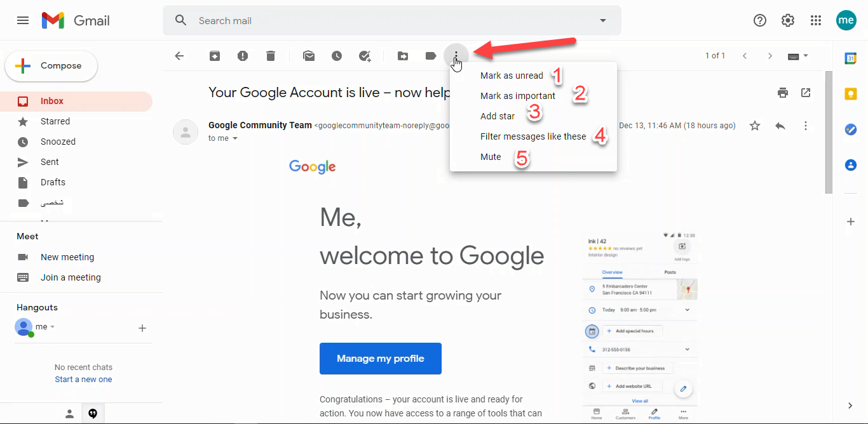Open Google Calendar side panel

(850, 58)
